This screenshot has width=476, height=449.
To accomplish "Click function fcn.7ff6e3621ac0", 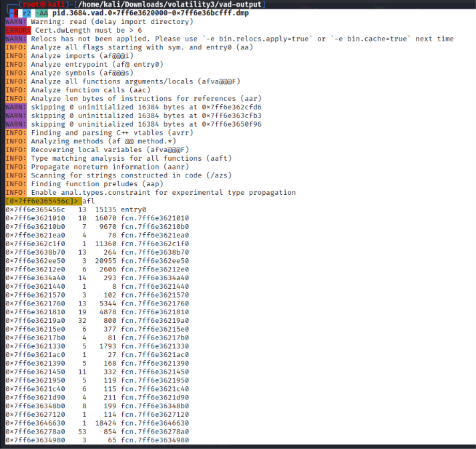I will (155, 355).
